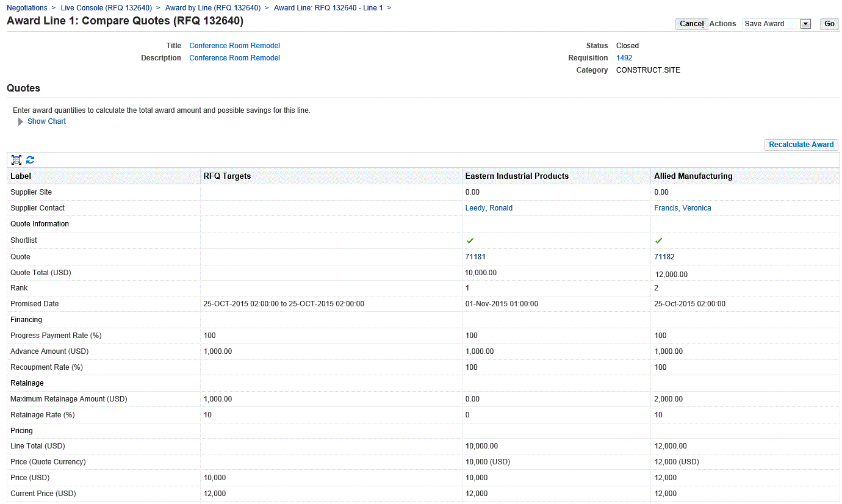The image size is (842, 504).
Task: Click the Cancel button
Action: [691, 24]
